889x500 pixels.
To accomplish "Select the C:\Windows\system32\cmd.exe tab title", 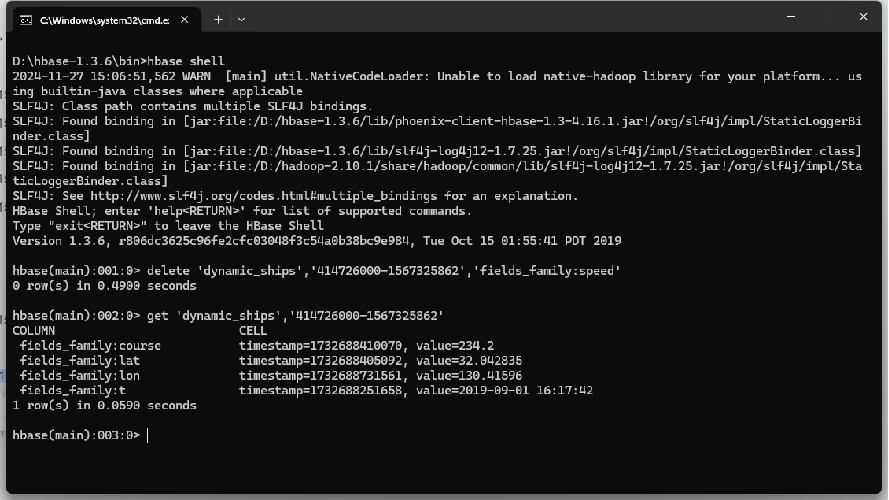I will pos(104,20).
